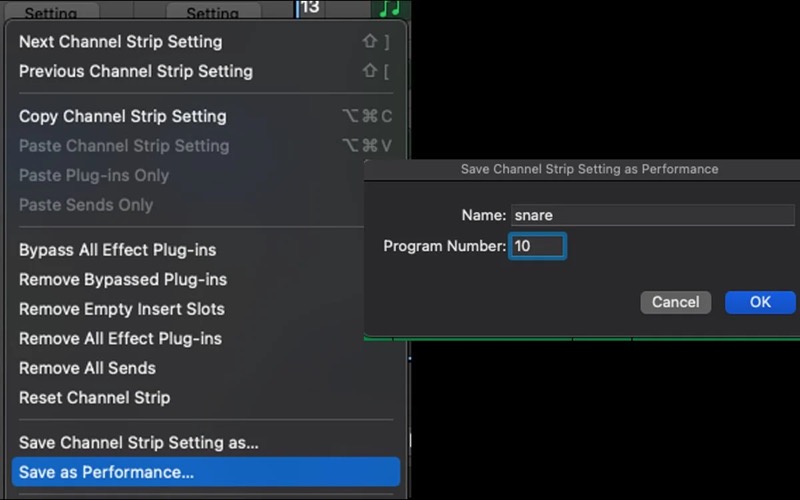Choose Remove All Sends
800x500 pixels.
(x=87, y=368)
